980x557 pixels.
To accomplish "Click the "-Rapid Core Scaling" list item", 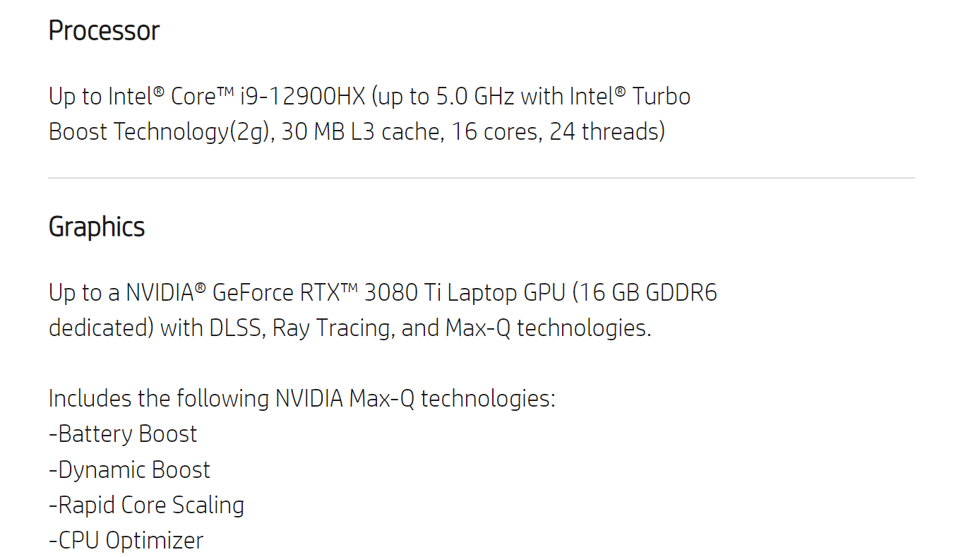I will 146,505.
